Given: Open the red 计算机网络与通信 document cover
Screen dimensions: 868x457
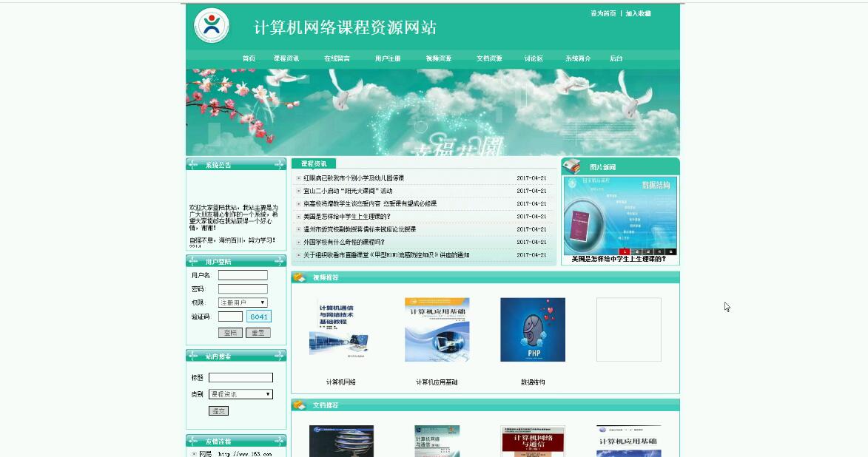Looking at the screenshot, I should tap(533, 441).
